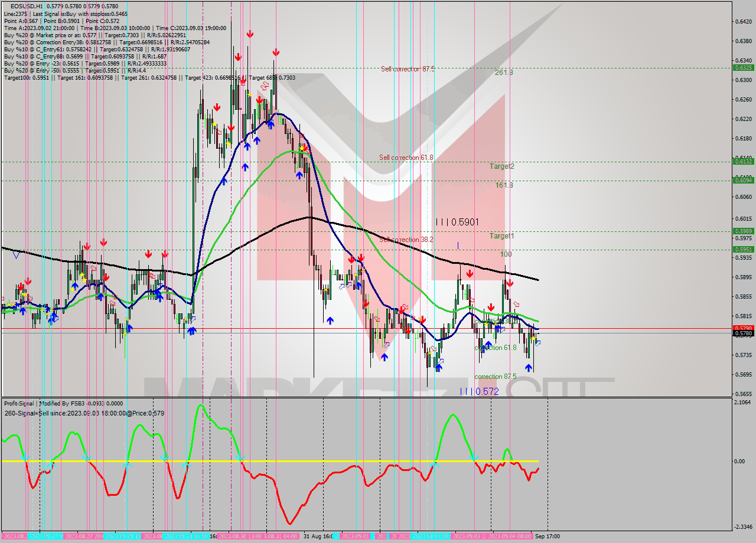Click the green 0.5989 price tag
The width and height of the screenshot is (756, 543).
click(742, 231)
